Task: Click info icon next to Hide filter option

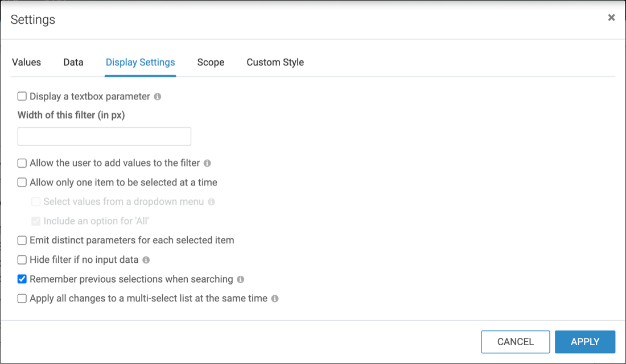Action: pyautogui.click(x=146, y=260)
